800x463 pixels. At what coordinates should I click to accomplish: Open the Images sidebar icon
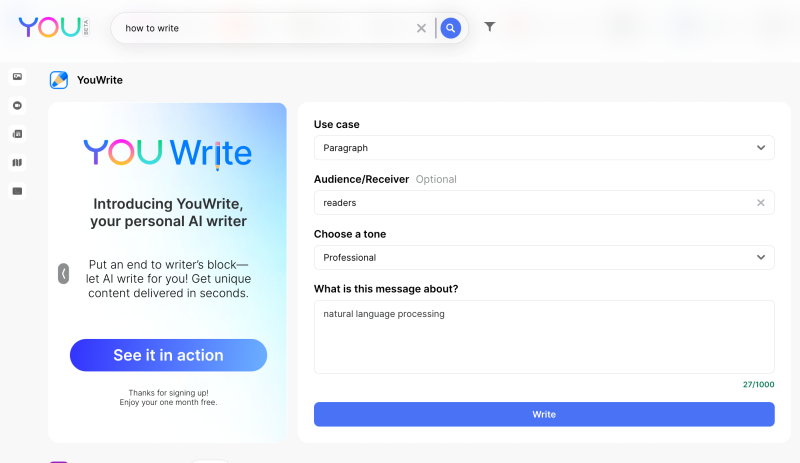click(17, 77)
